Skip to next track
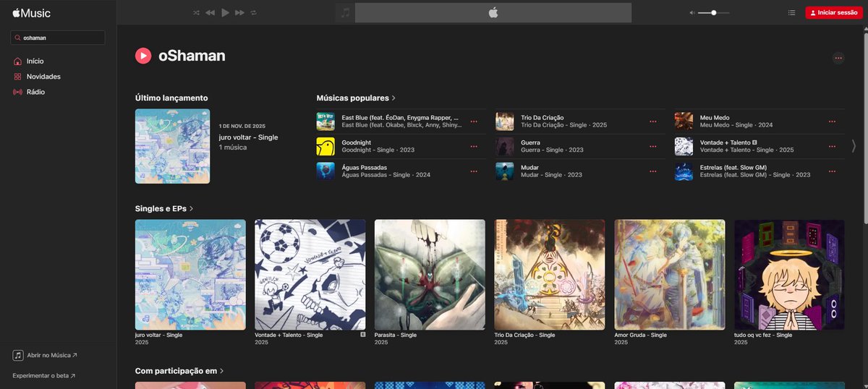This screenshot has height=389, width=868. point(240,12)
